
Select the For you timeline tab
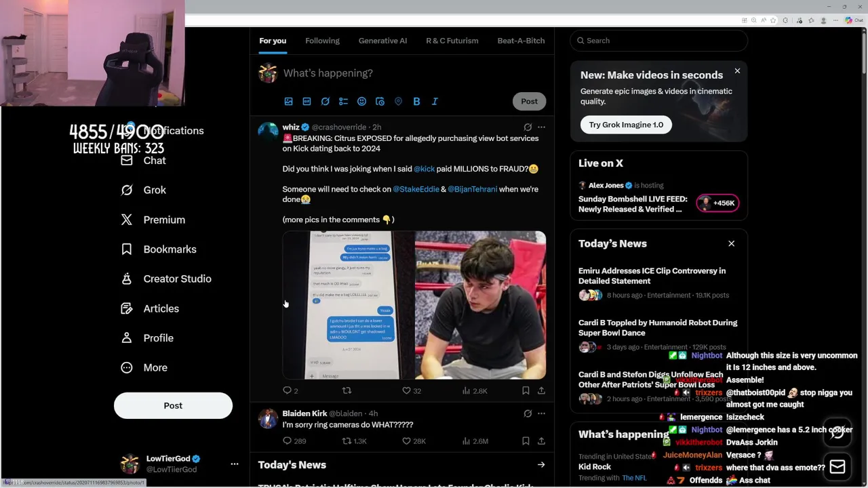pyautogui.click(x=273, y=41)
